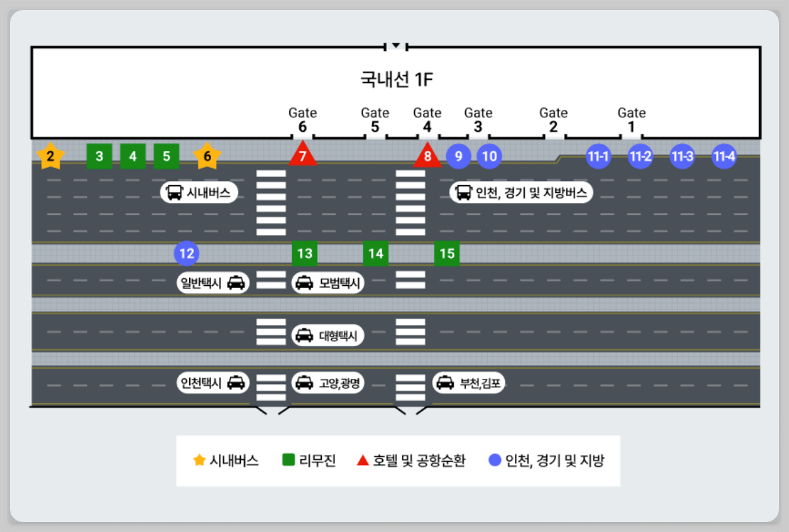Viewport: 789px width, 532px height.
Task: Select the 부천,김포 taxi label
Action: (x=468, y=383)
